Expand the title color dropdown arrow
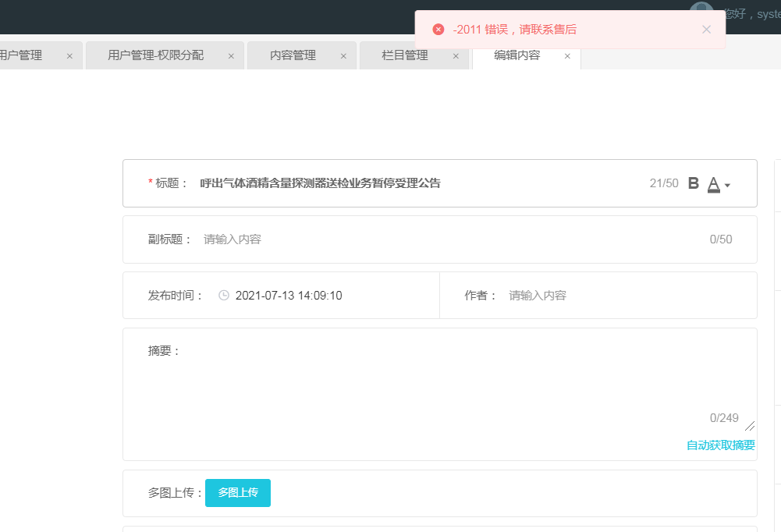 728,186
